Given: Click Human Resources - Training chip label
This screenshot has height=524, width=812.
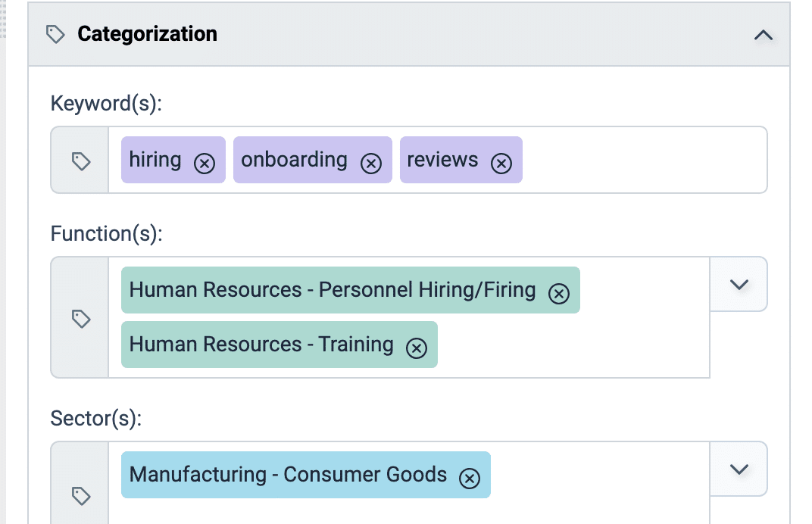Looking at the screenshot, I should [261, 345].
